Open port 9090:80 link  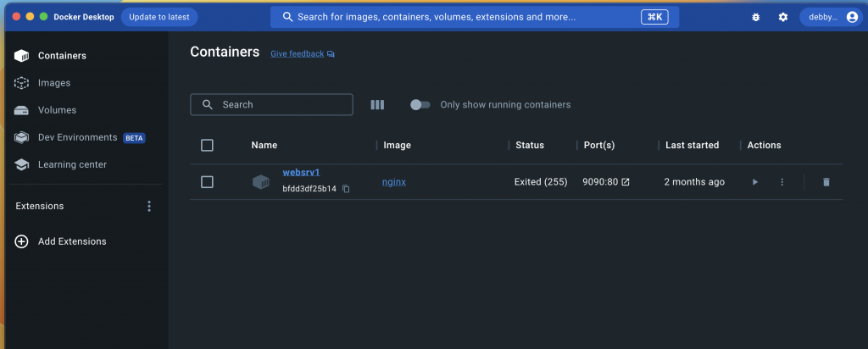pyautogui.click(x=600, y=182)
